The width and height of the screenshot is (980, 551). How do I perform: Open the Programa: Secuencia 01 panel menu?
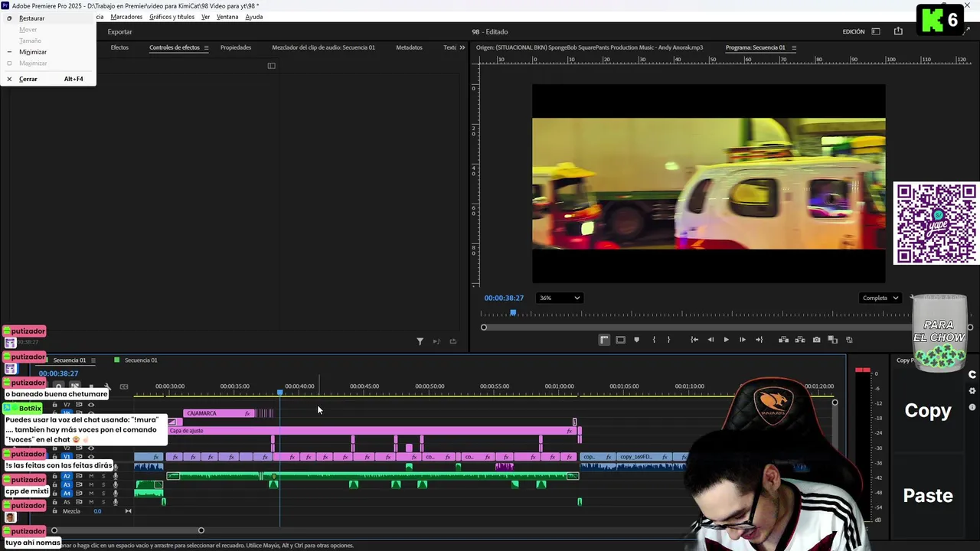[x=794, y=47]
